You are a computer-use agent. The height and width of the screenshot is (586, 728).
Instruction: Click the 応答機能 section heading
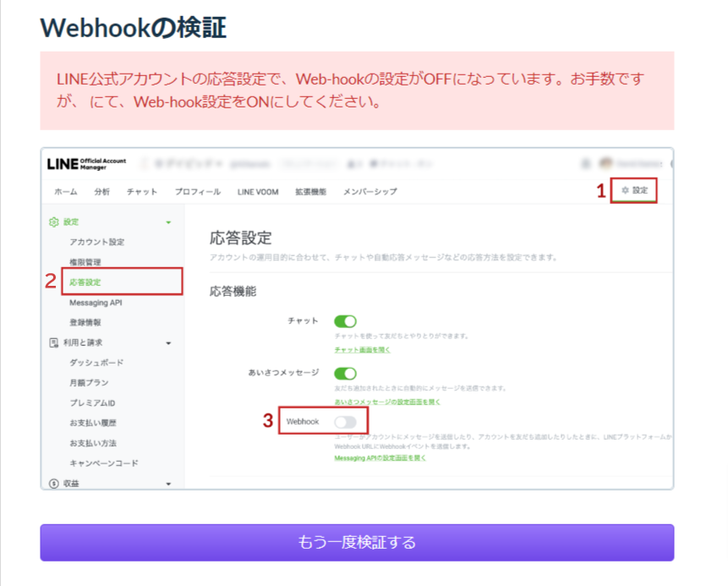point(233,291)
